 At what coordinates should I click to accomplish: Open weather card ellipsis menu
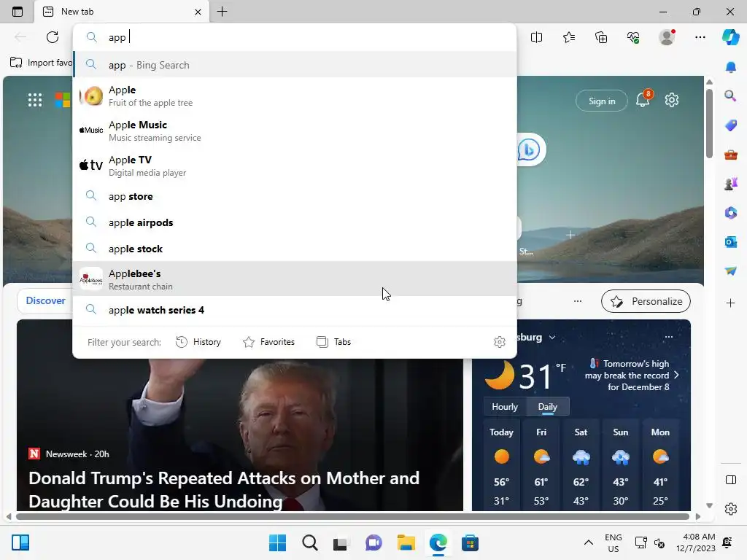[669, 337]
